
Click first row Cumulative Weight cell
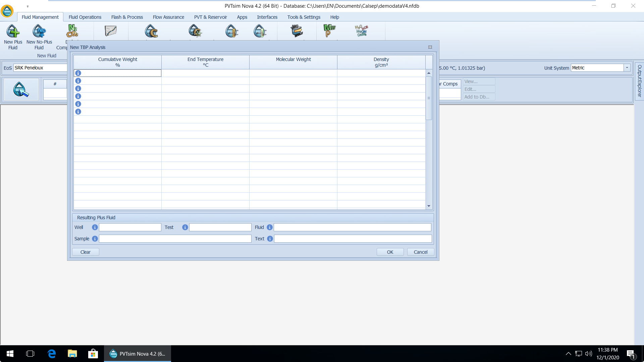(117, 73)
